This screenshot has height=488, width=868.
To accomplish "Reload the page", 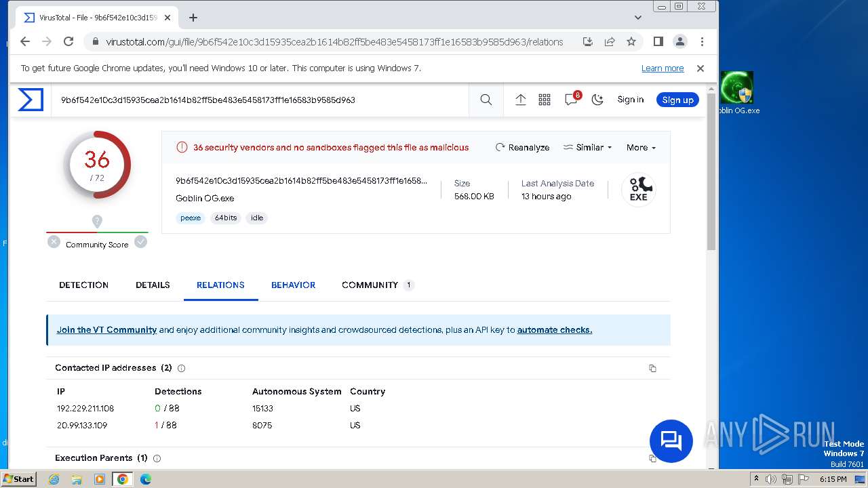I will pyautogui.click(x=68, y=41).
